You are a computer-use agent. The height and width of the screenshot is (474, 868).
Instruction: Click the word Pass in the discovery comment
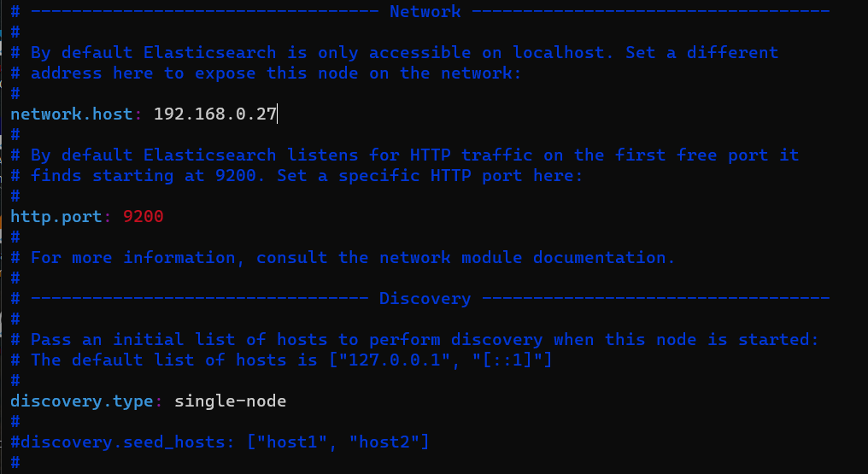pyautogui.click(x=50, y=339)
